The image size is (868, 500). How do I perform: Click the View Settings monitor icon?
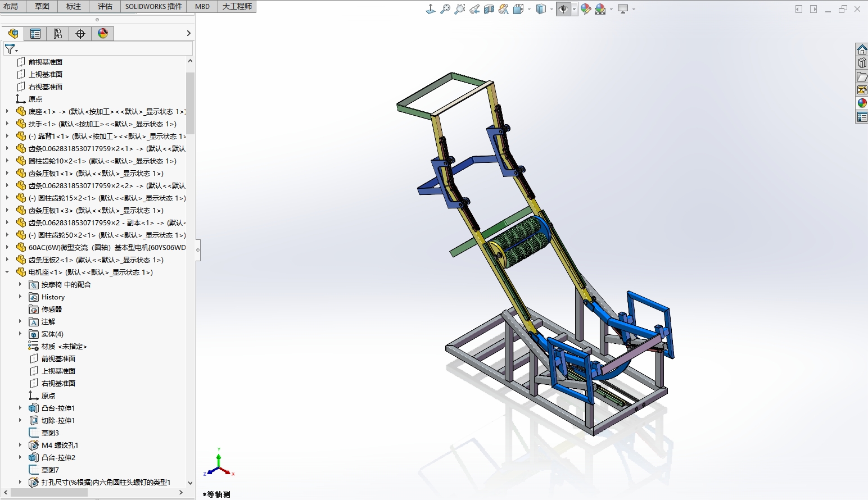tap(623, 9)
